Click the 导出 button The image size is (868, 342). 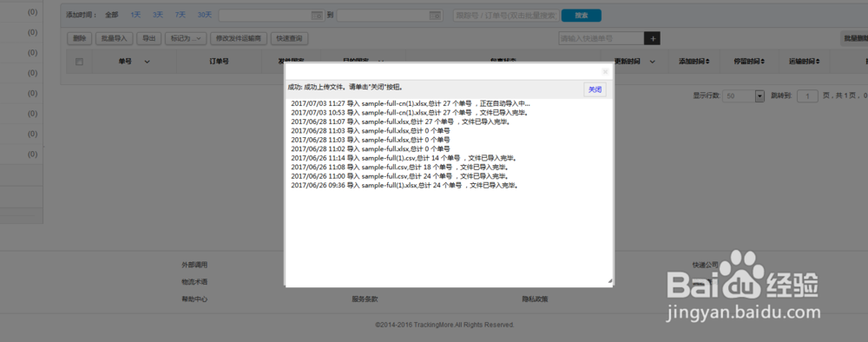pyautogui.click(x=148, y=39)
